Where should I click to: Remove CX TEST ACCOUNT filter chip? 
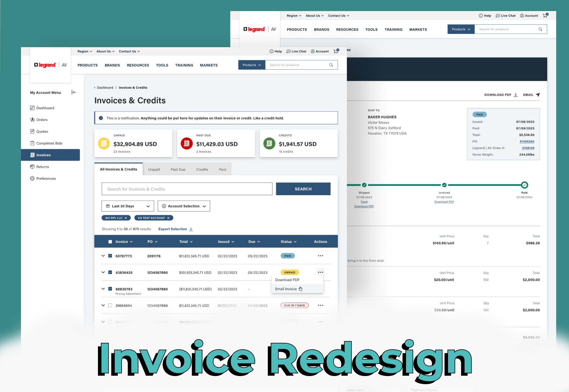[168, 218]
